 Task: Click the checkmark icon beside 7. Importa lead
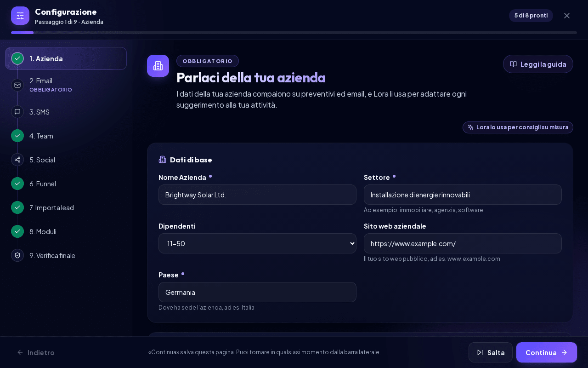pos(17,207)
